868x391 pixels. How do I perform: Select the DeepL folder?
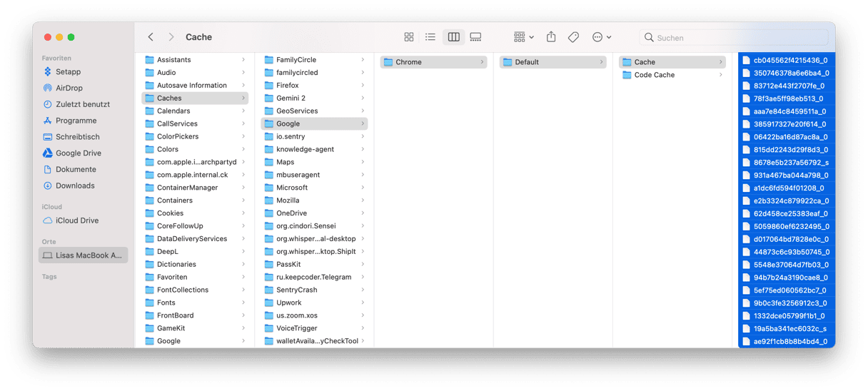[x=195, y=252]
